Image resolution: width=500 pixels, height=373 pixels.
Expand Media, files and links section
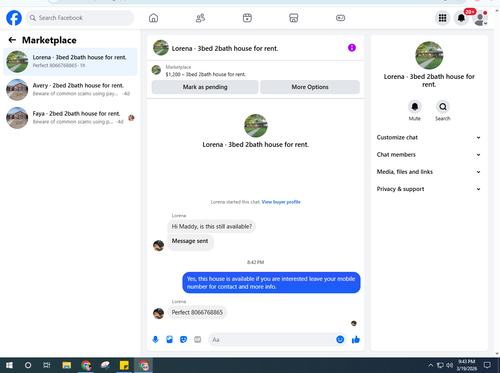coord(429,172)
